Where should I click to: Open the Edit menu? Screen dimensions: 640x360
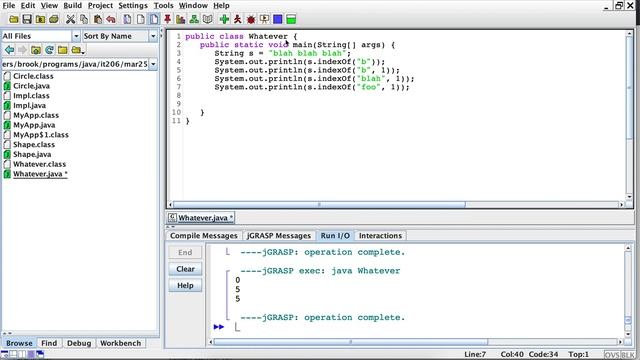28,5
